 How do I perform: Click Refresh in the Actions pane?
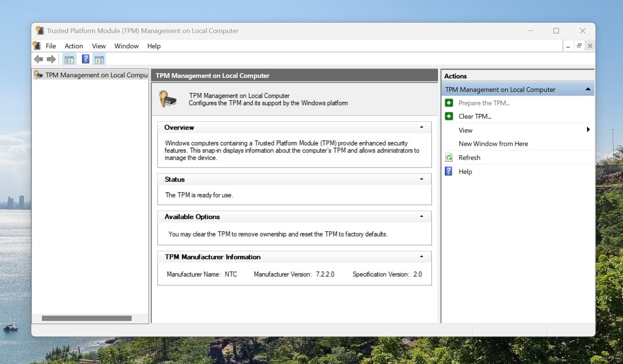tap(469, 158)
